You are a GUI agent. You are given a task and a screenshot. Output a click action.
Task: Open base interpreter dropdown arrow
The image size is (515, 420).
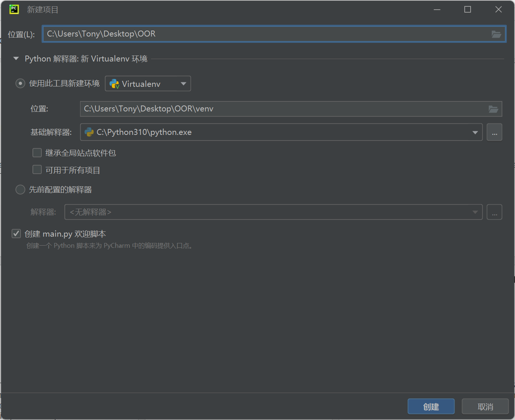(x=475, y=133)
